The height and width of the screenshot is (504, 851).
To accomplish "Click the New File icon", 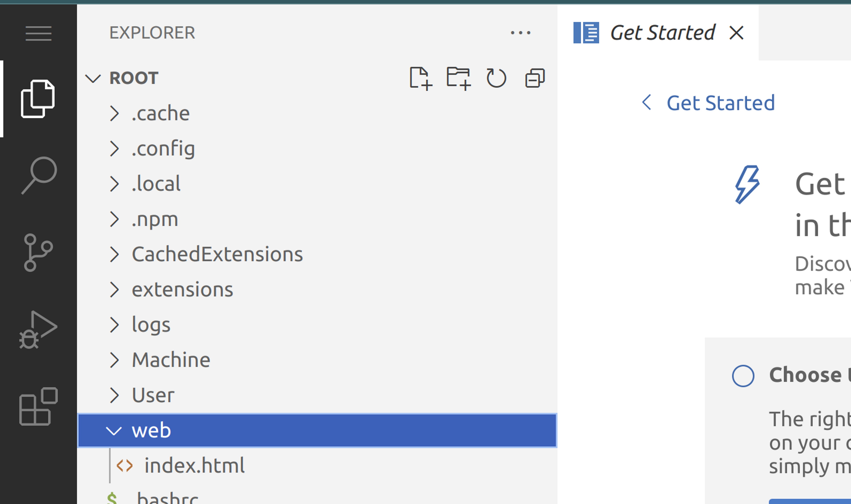I will click(x=420, y=78).
